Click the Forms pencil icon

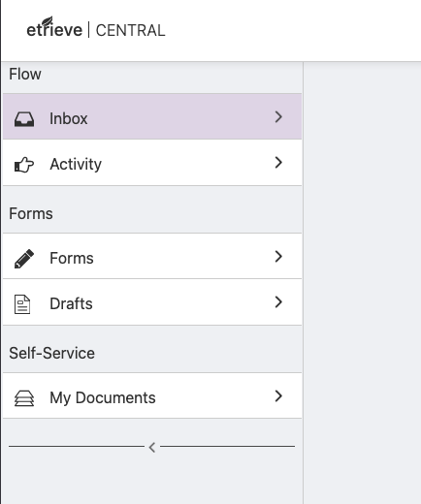click(x=24, y=259)
